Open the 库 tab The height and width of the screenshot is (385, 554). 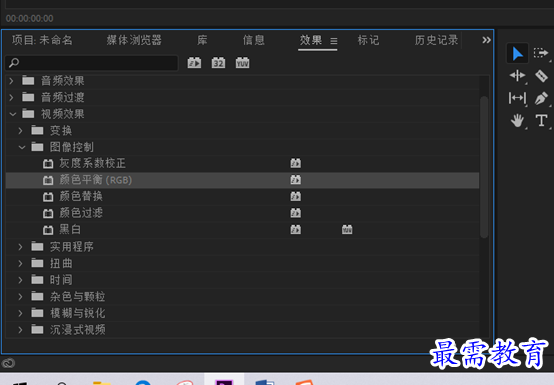click(x=202, y=40)
